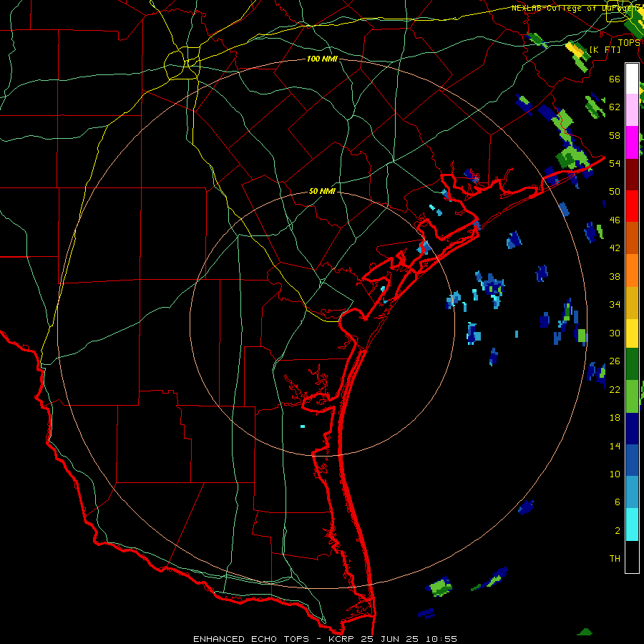Select the "25 JUN 25" date text

click(391, 639)
